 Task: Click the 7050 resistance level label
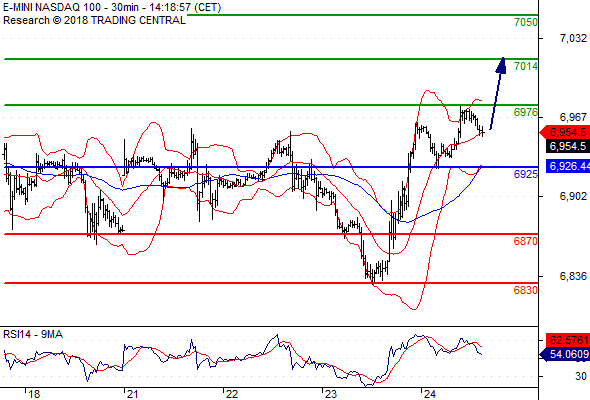click(526, 22)
